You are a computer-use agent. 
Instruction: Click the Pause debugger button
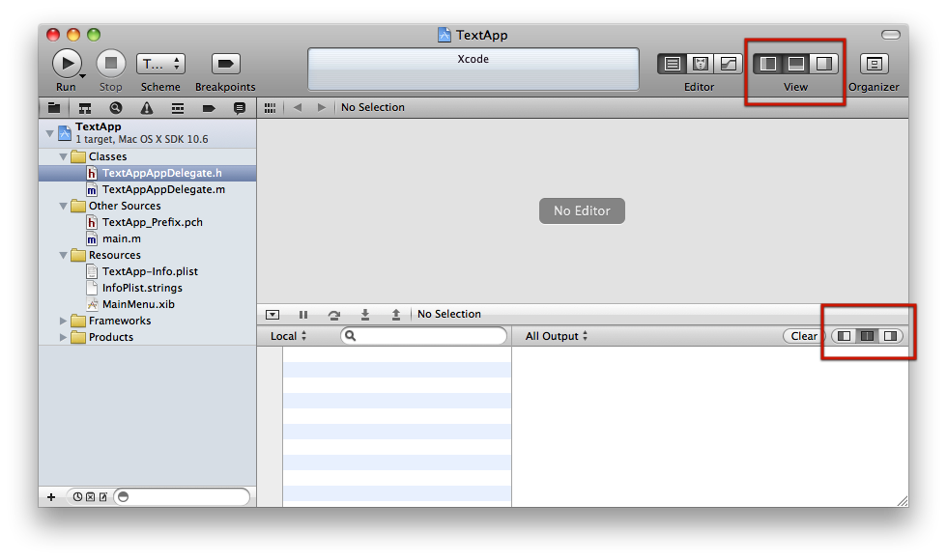tap(303, 315)
